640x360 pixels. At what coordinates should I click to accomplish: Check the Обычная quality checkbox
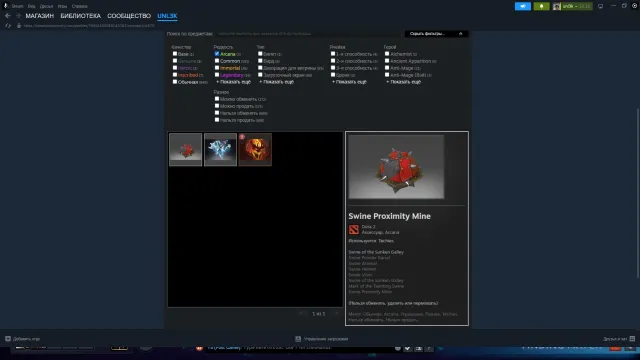pyautogui.click(x=175, y=82)
